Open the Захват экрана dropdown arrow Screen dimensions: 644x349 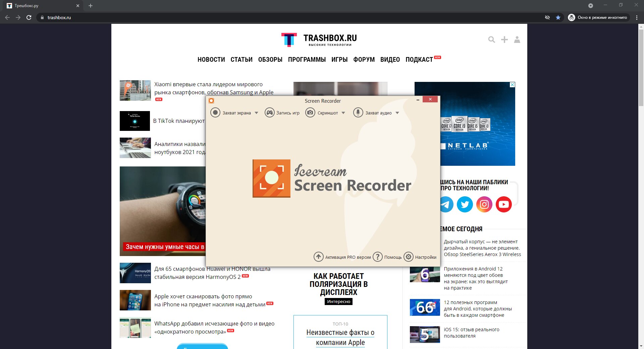pos(257,113)
